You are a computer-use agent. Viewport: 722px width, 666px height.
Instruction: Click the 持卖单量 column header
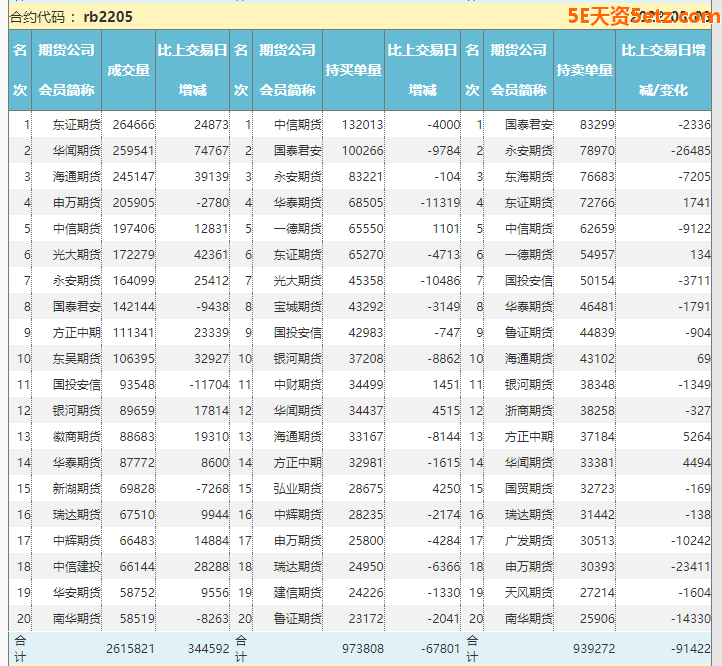point(584,70)
